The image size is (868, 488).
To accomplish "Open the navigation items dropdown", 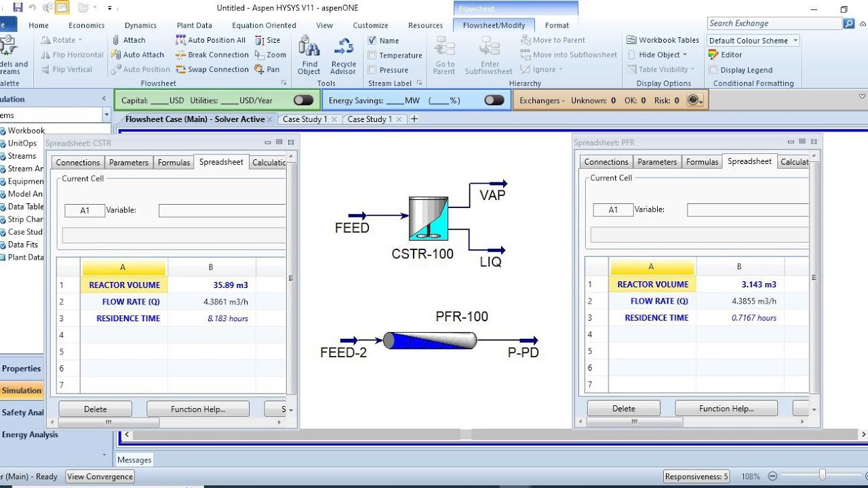I will [x=106, y=115].
